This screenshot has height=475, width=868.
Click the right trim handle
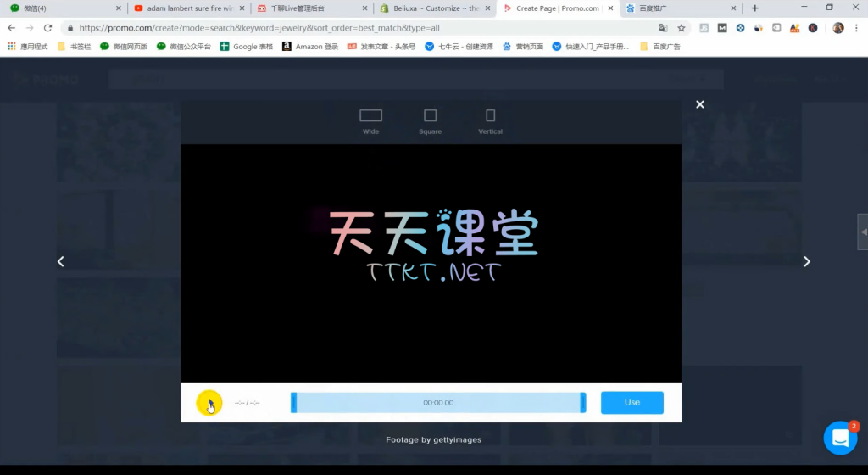582,403
